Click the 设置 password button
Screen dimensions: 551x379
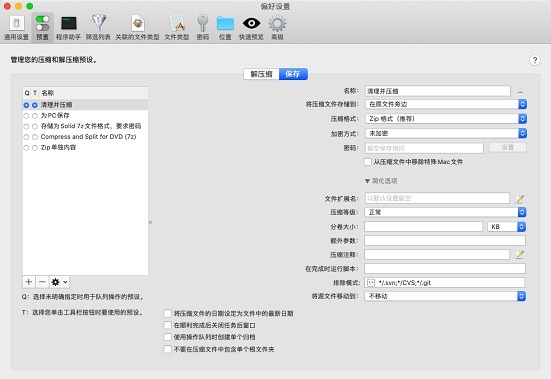tap(507, 148)
